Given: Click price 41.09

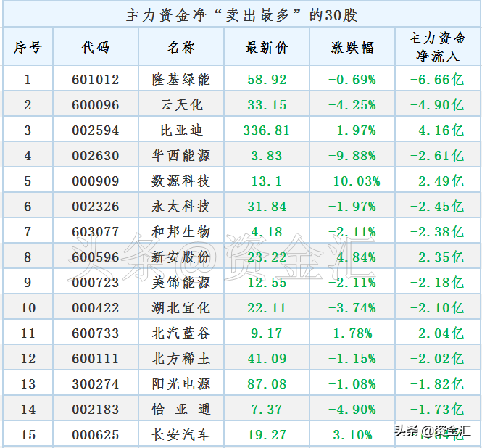Looking at the screenshot, I should point(267,359).
